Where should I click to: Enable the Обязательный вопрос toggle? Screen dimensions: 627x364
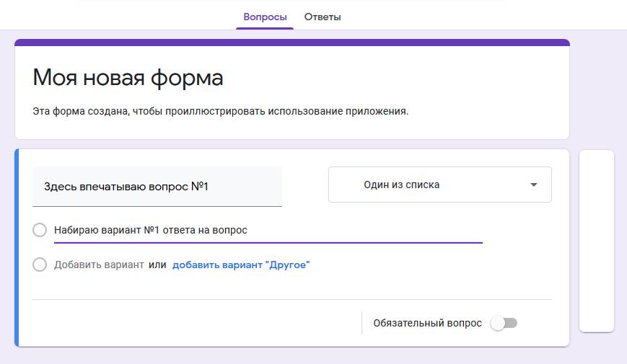[x=504, y=323]
